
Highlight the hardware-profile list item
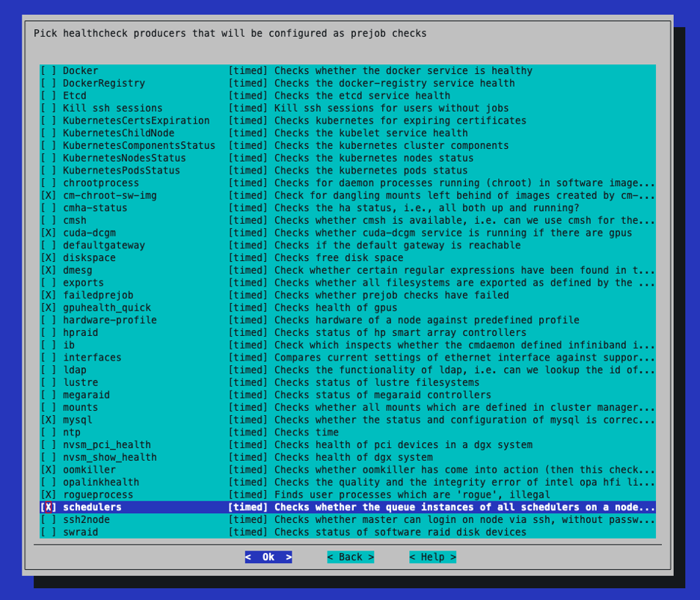tap(109, 320)
